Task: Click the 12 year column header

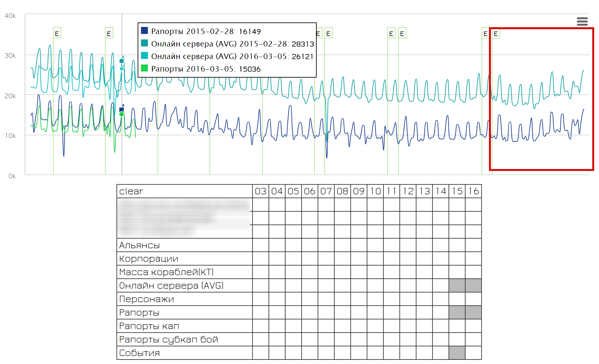Action: tap(408, 191)
